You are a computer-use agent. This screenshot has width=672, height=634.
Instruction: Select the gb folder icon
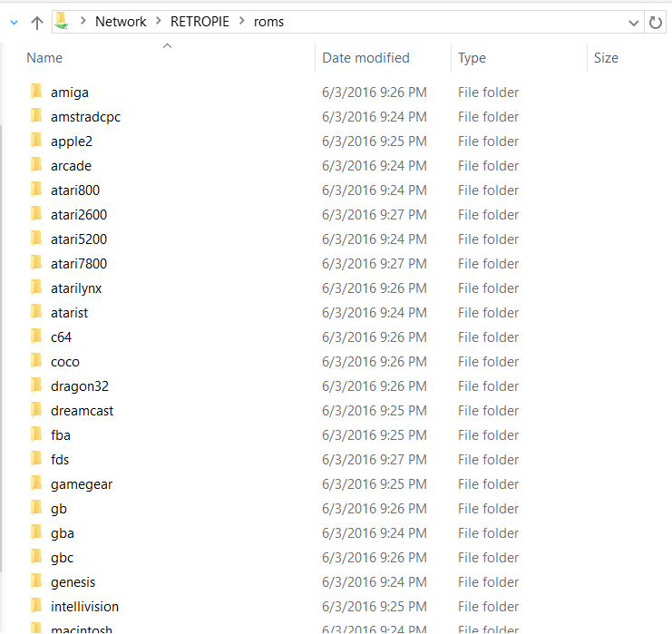click(x=37, y=508)
